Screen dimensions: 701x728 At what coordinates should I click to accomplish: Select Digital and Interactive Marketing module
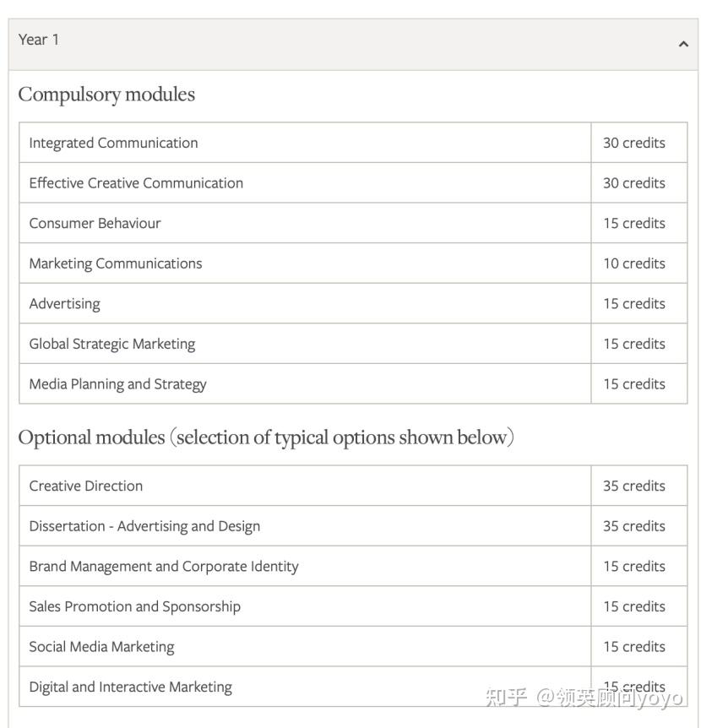click(130, 687)
